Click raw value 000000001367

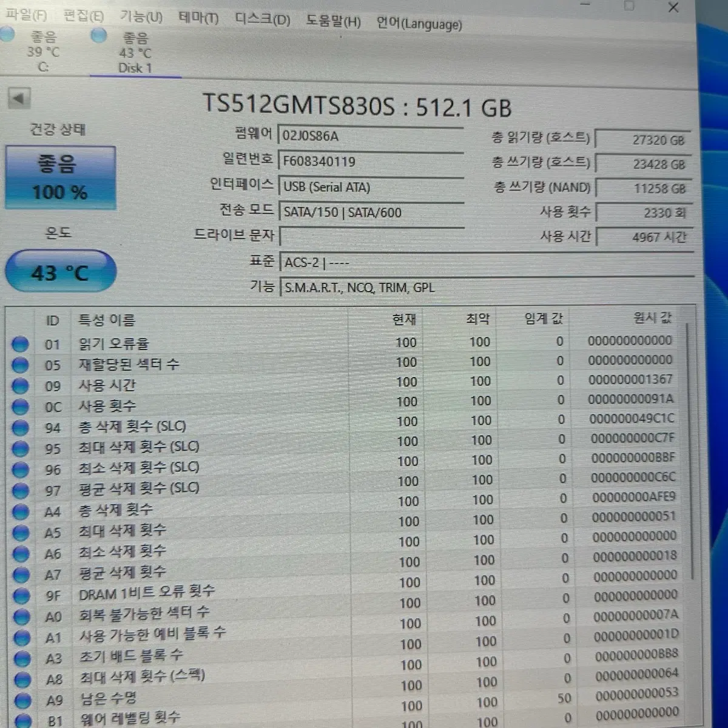(630, 380)
